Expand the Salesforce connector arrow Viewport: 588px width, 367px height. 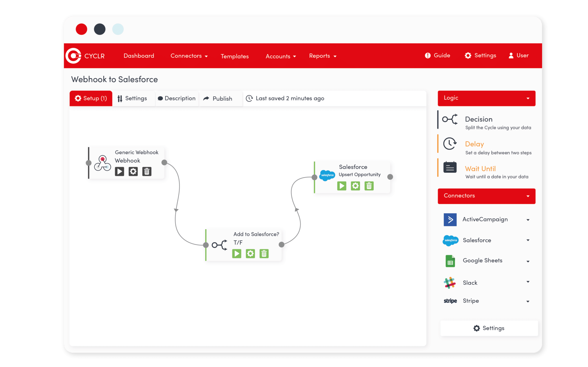click(x=528, y=240)
